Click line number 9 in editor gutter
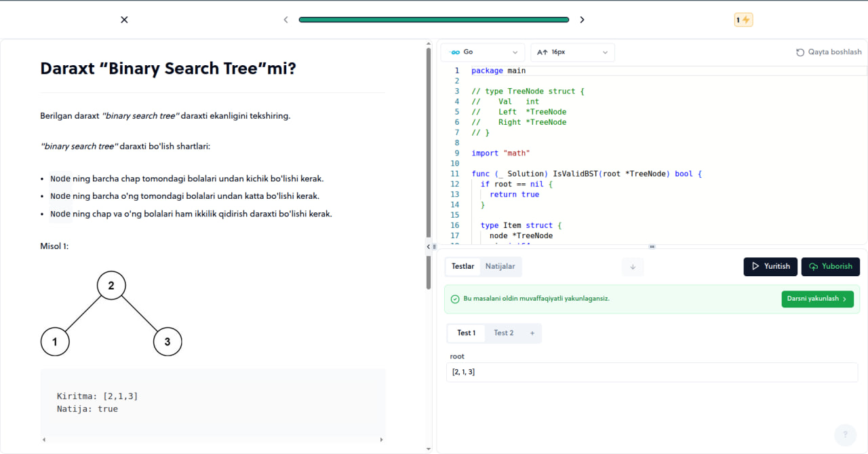Screen dimensions: 868x454 pyautogui.click(x=457, y=153)
